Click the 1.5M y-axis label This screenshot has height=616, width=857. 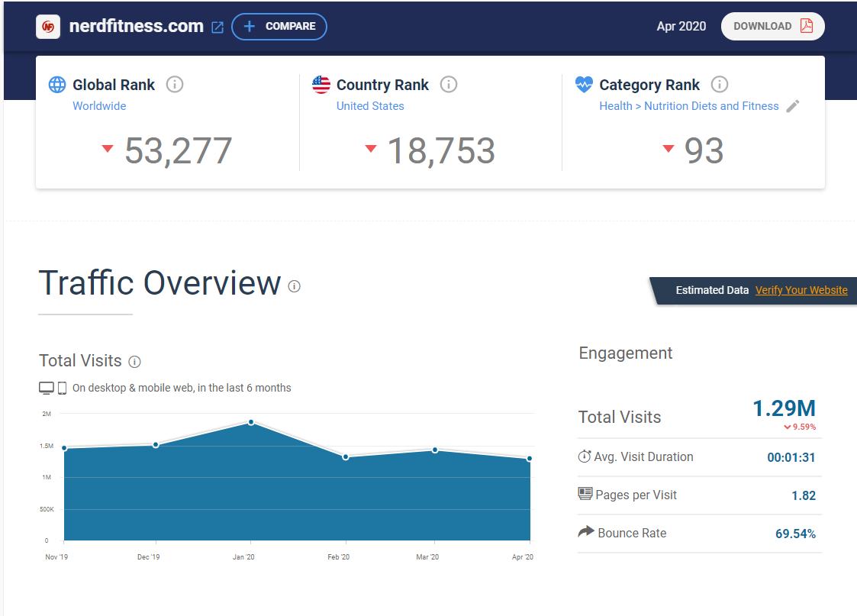[x=47, y=446]
